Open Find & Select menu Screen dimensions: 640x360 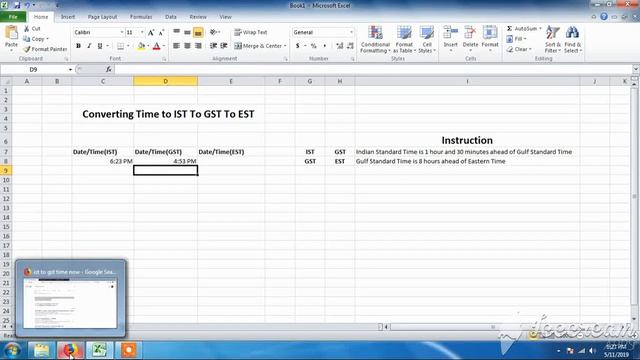(x=573, y=39)
